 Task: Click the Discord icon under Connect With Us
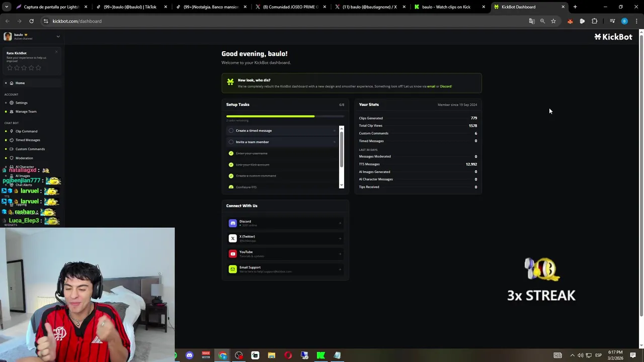(232, 223)
